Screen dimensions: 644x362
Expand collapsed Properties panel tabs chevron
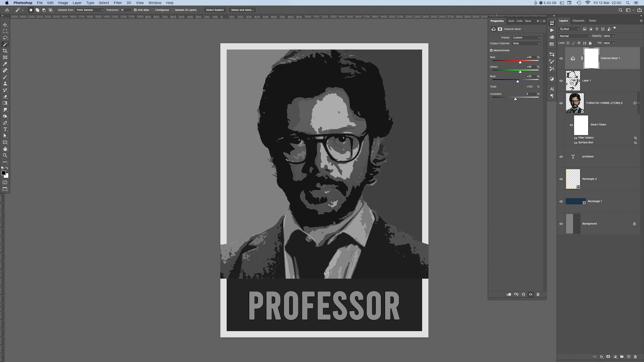(538, 21)
